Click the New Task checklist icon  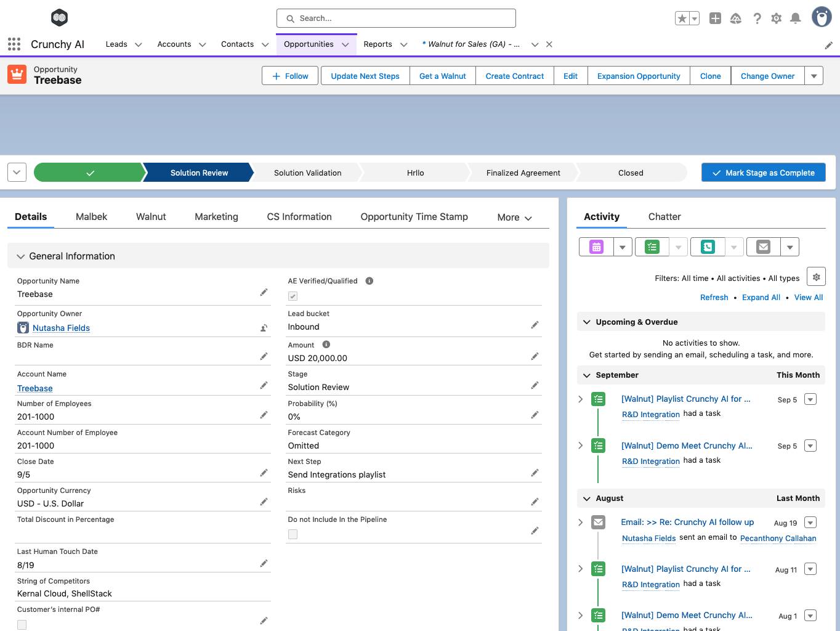coord(652,247)
